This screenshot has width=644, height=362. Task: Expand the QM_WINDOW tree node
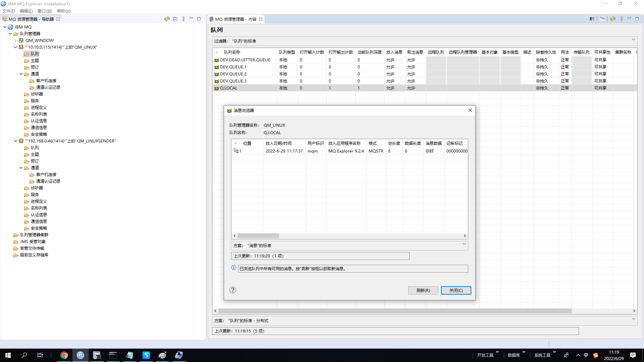15,41
